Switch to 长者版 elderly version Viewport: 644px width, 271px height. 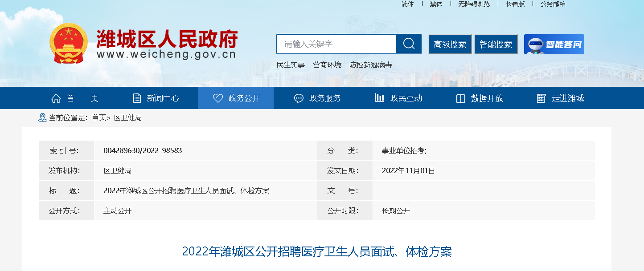[x=515, y=4]
